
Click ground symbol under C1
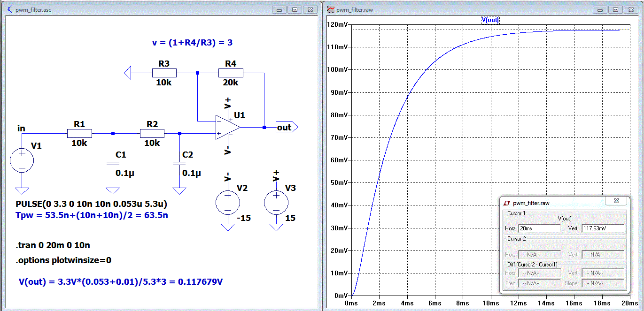coord(112,191)
